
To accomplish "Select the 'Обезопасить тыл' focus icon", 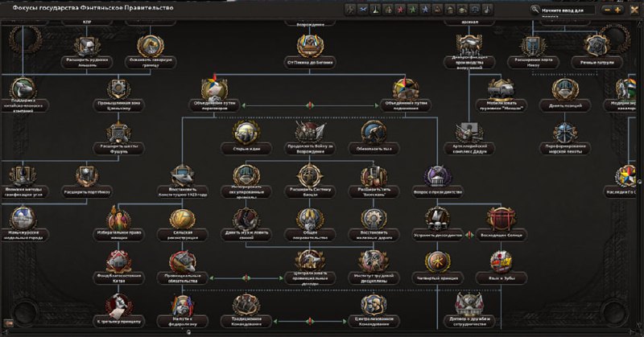I will 374,132.
